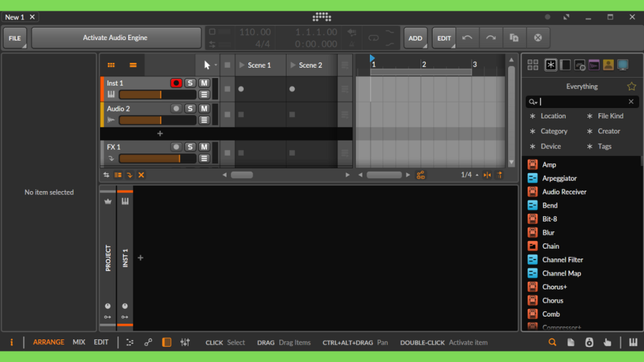644x362 pixels.
Task: Click the undo arrow icon
Action: pos(467,38)
